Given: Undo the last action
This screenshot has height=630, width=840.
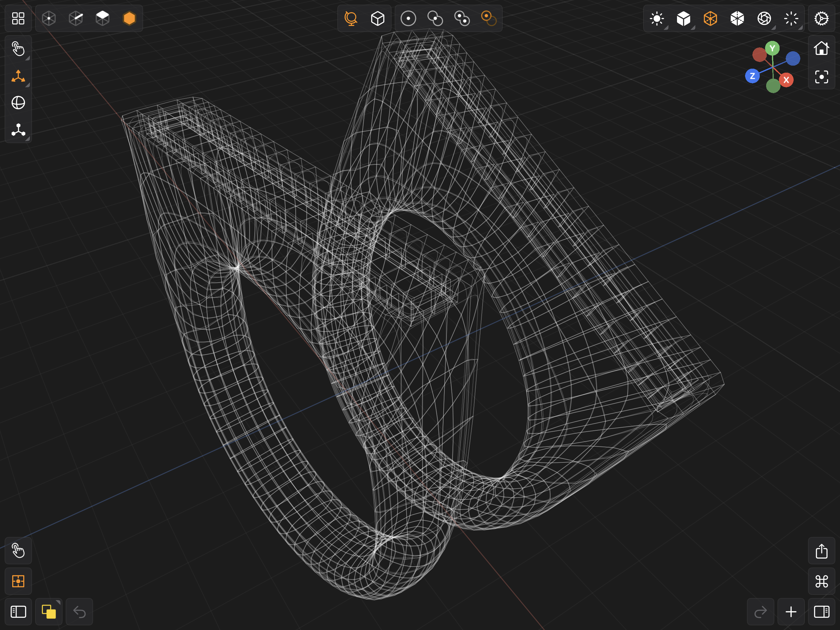Looking at the screenshot, I should [x=79, y=612].
